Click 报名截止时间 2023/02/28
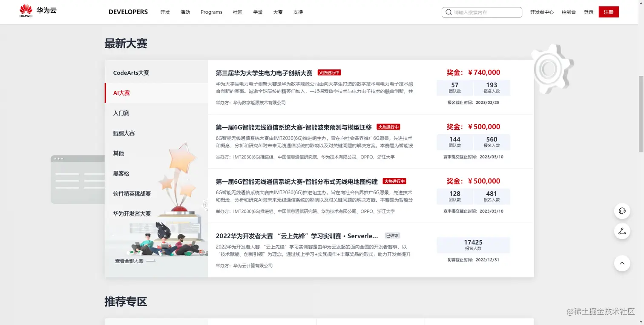The width and height of the screenshot is (644, 325). coord(473,103)
